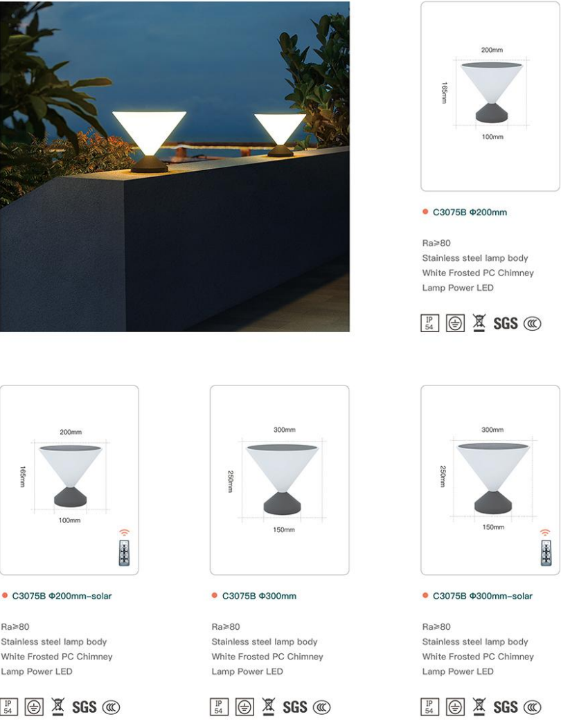Click the night scene lamp photo

click(x=175, y=166)
